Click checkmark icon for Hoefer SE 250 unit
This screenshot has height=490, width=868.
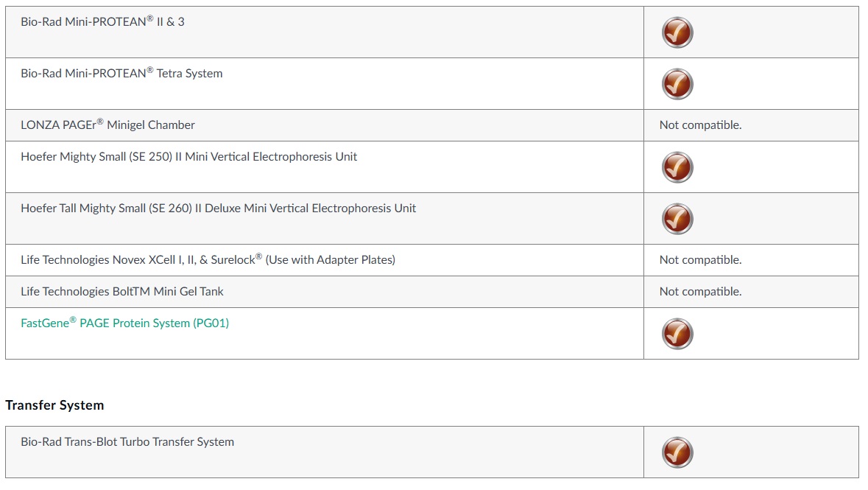[x=677, y=167]
